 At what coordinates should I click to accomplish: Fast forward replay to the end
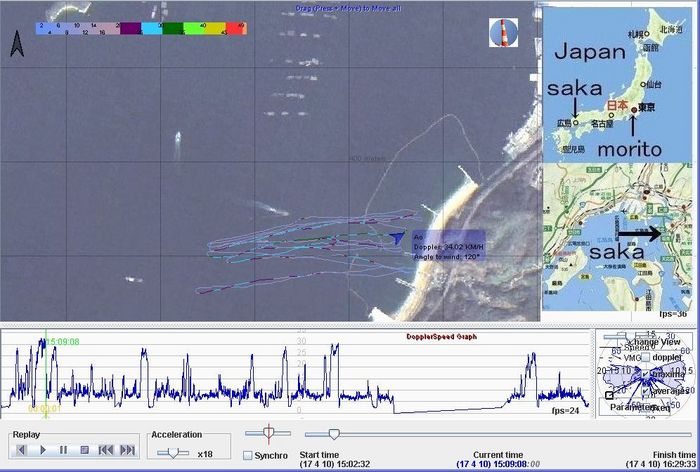[x=127, y=450]
